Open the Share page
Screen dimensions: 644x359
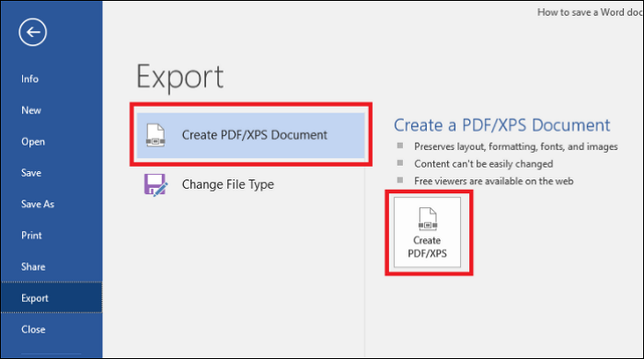pyautogui.click(x=33, y=267)
